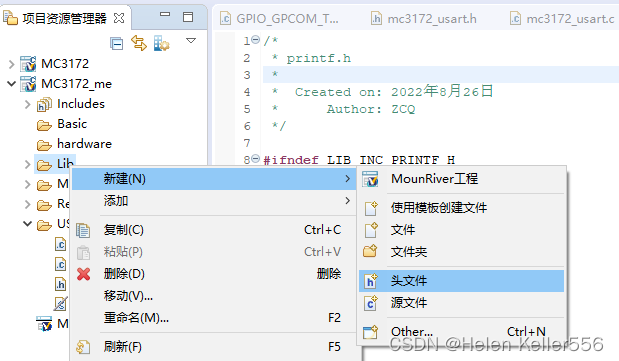The image size is (619, 361).
Task: Click the new folder icon in submenu
Action: pos(370,251)
